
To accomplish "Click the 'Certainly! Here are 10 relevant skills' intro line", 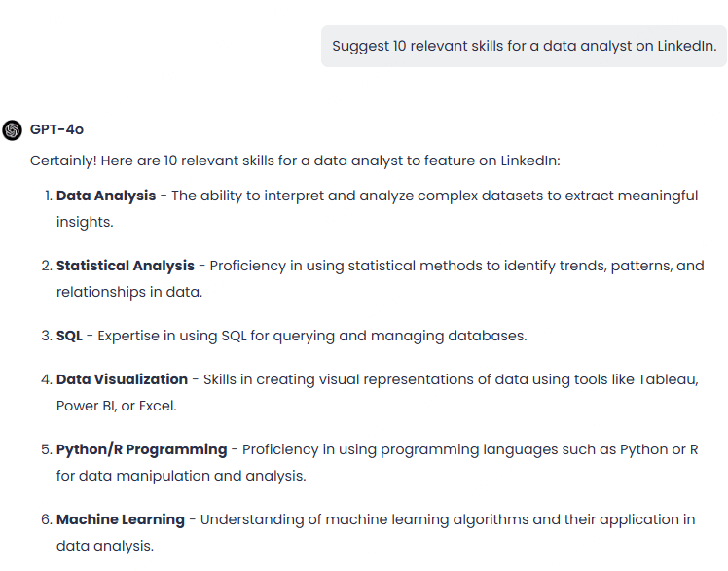I will [x=295, y=161].
